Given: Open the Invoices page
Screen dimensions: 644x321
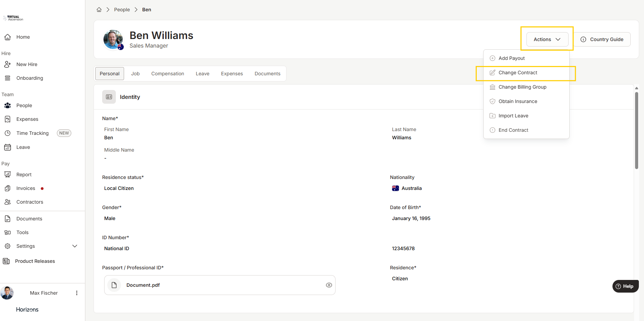Looking at the screenshot, I should pos(26,188).
